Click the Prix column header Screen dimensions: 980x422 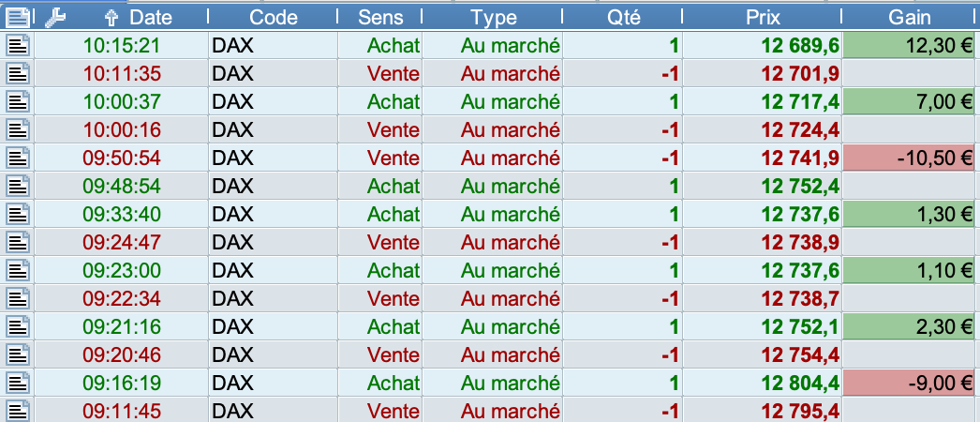(x=763, y=17)
